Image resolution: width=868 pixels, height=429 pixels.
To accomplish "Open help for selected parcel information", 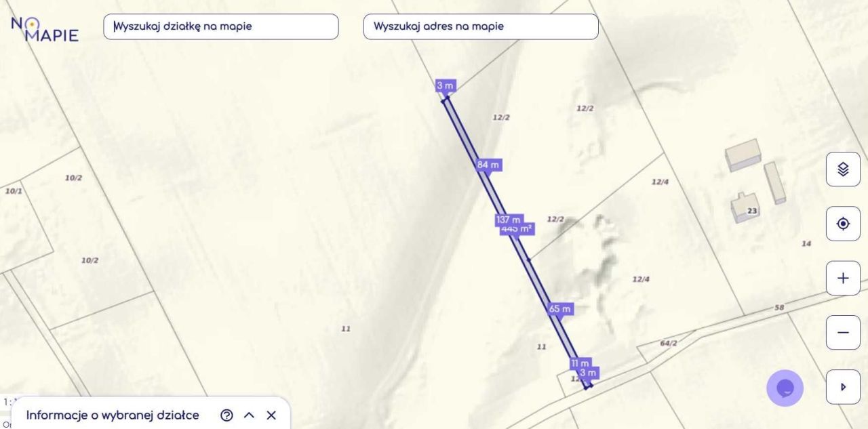I will (227, 415).
